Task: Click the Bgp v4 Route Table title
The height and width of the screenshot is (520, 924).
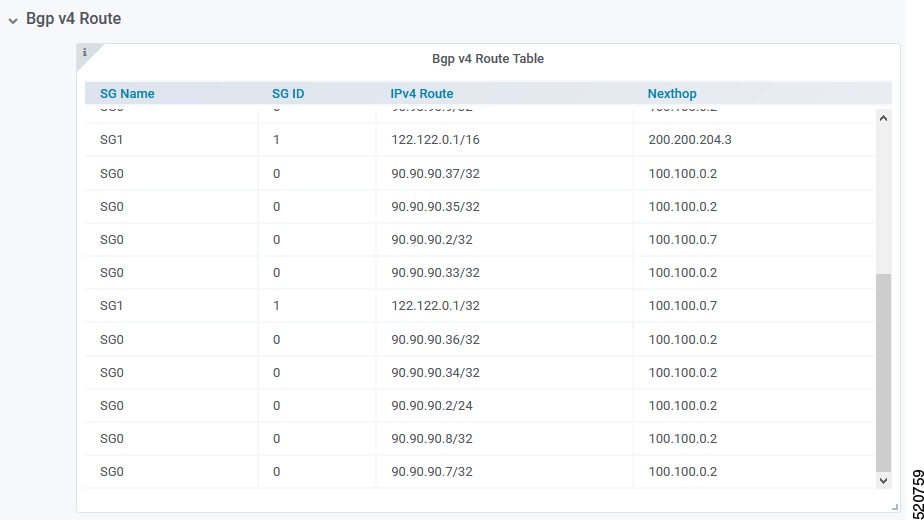Action: pyautogui.click(x=487, y=58)
